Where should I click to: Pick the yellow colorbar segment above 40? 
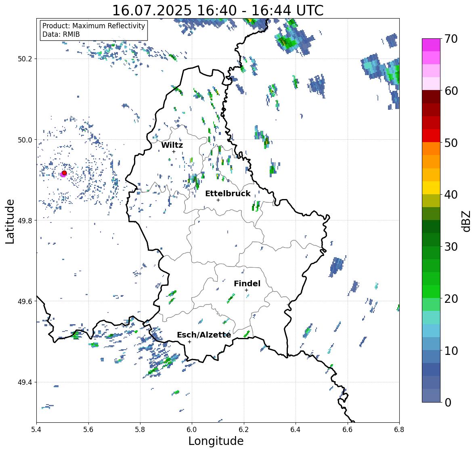[x=431, y=188]
